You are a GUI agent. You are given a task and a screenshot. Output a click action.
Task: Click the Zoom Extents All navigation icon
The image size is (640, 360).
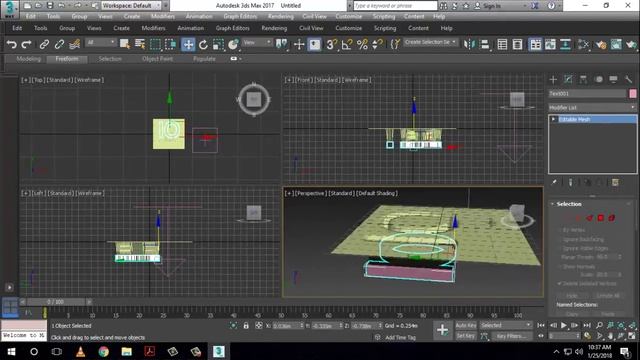632,325
